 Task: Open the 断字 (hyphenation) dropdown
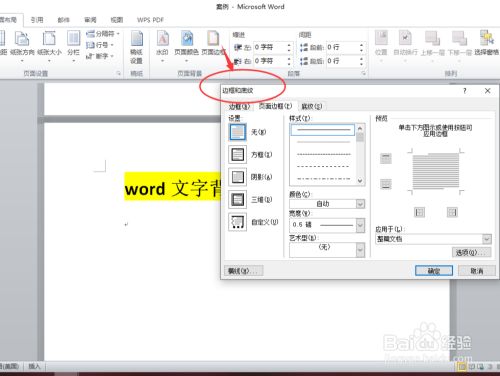coord(100,56)
